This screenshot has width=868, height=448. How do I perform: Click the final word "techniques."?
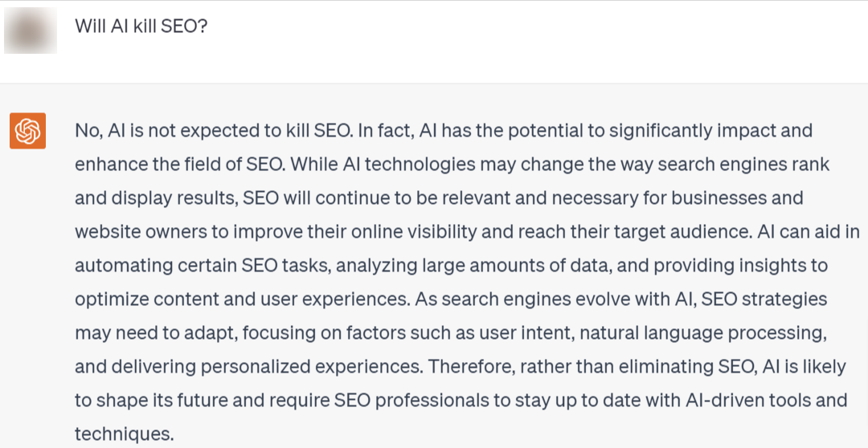[124, 434]
